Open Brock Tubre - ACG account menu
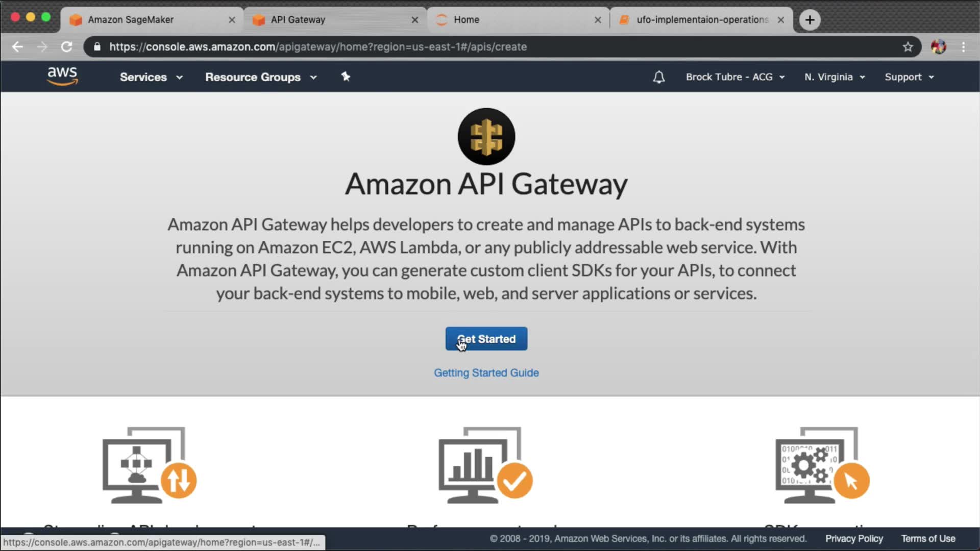Screen dimensions: 980x551 [734, 77]
